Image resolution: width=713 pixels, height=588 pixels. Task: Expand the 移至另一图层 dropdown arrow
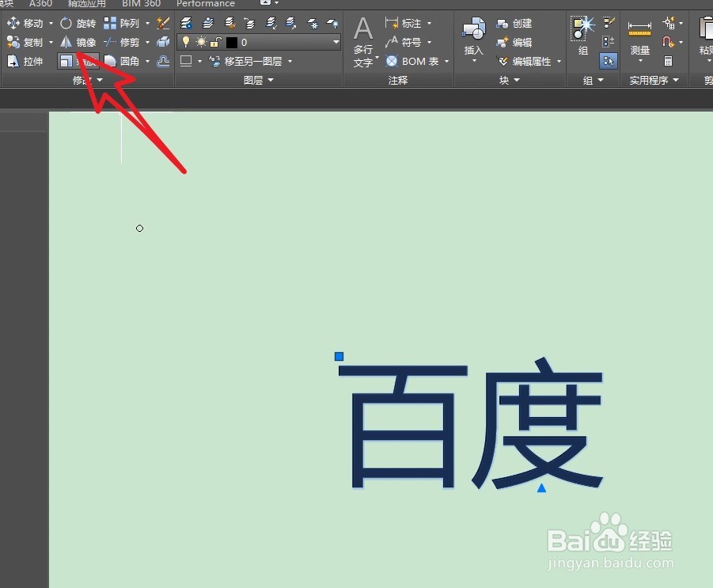click(290, 61)
